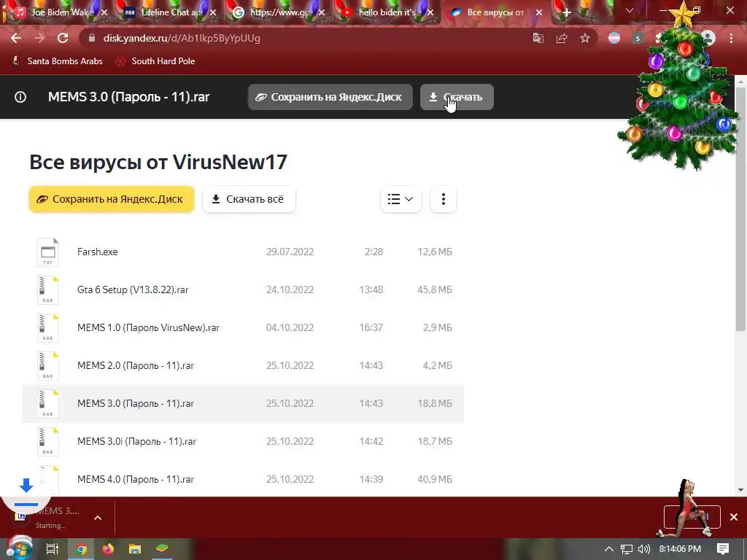Close the hello biden it's tab
The height and width of the screenshot is (560, 747).
click(430, 12)
